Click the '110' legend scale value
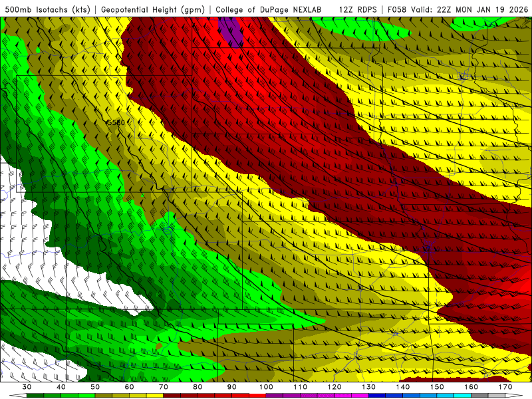 pyautogui.click(x=301, y=387)
